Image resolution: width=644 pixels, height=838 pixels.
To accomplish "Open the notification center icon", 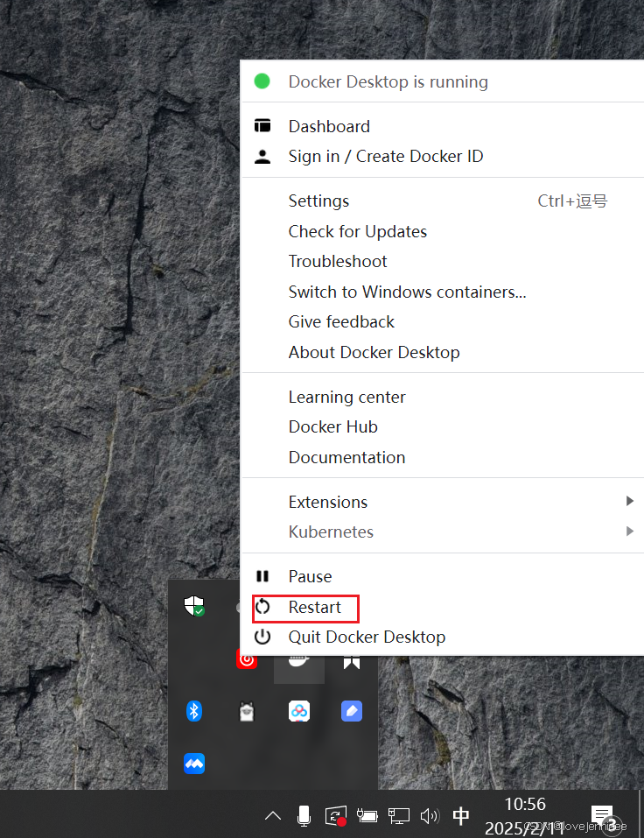I will tap(602, 815).
